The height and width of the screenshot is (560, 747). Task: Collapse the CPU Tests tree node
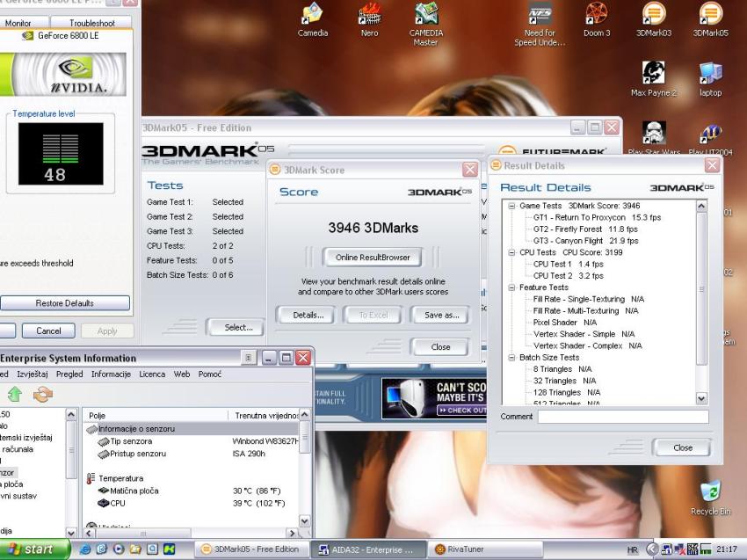pos(511,252)
